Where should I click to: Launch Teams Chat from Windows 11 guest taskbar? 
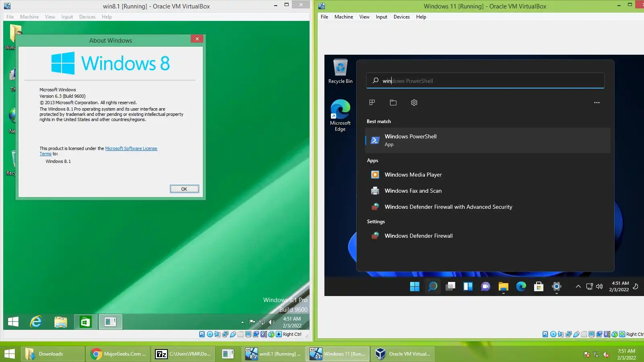[x=485, y=286]
